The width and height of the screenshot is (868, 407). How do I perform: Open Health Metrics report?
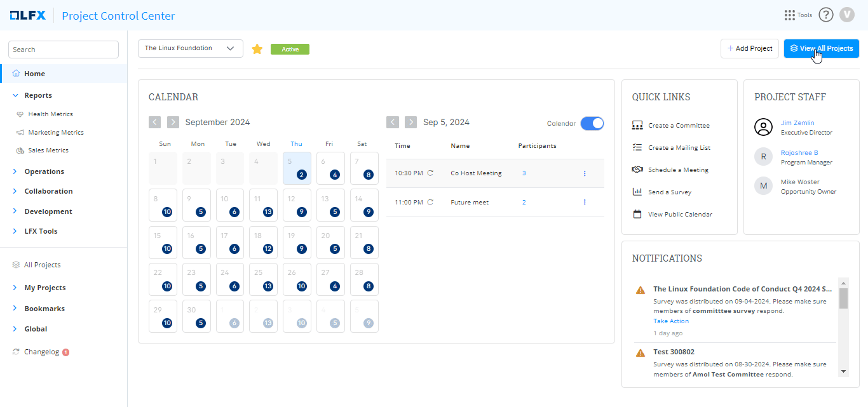(50, 114)
